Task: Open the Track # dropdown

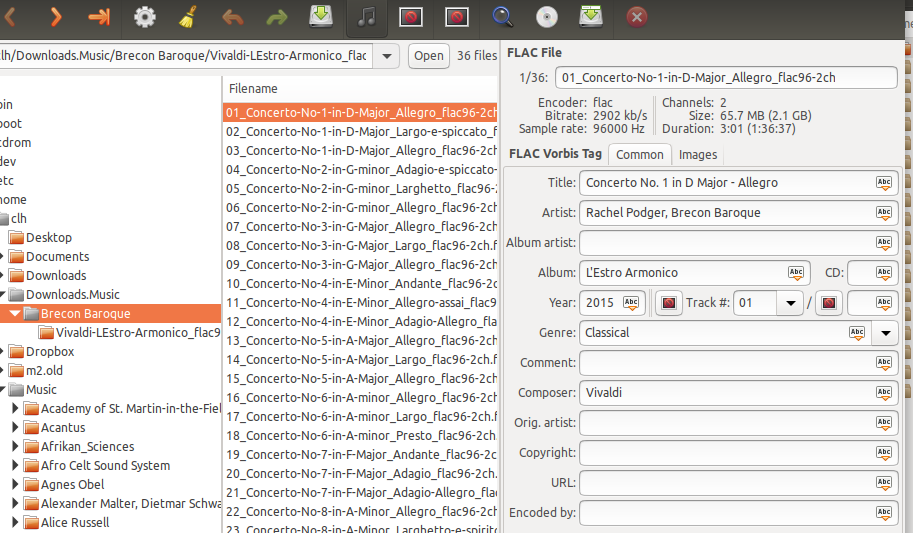Action: pyautogui.click(x=792, y=303)
